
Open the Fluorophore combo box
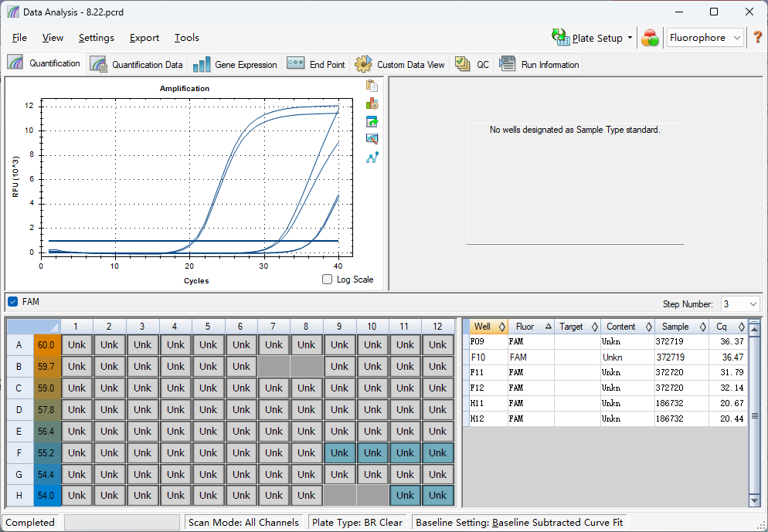[705, 38]
